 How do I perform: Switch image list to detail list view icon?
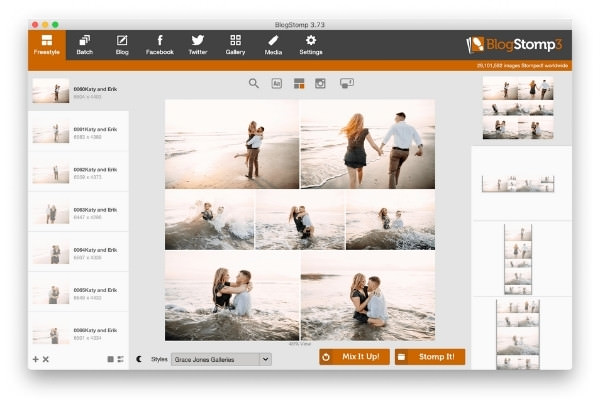[x=121, y=359]
